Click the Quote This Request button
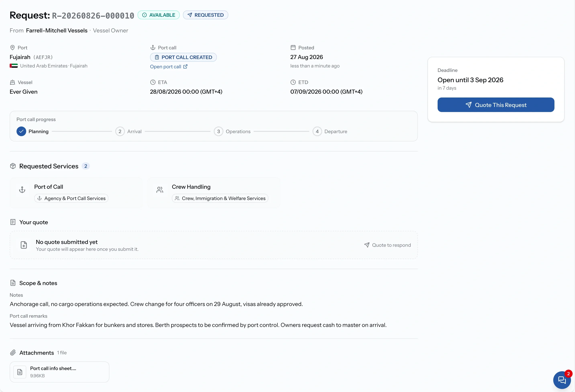This screenshot has width=575, height=392. click(496, 105)
